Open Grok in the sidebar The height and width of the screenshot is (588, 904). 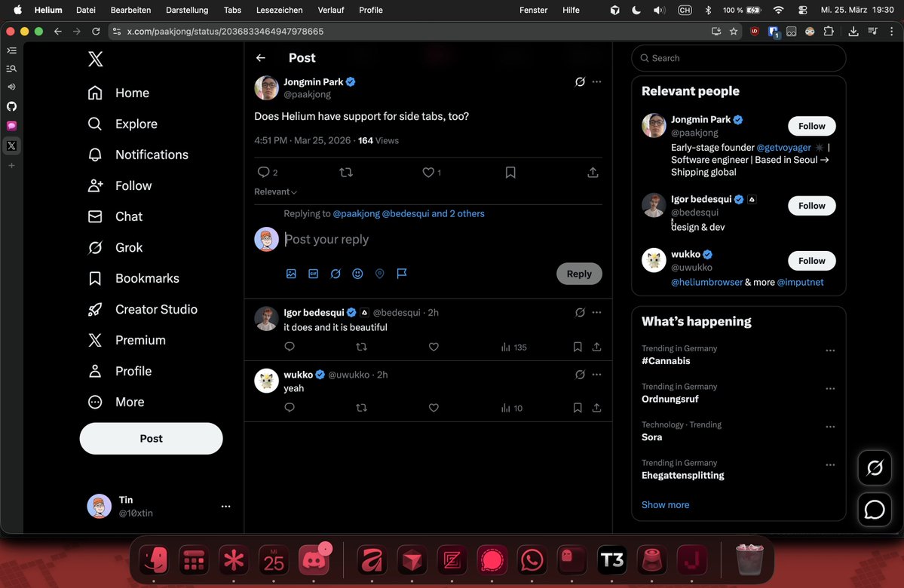click(115, 247)
